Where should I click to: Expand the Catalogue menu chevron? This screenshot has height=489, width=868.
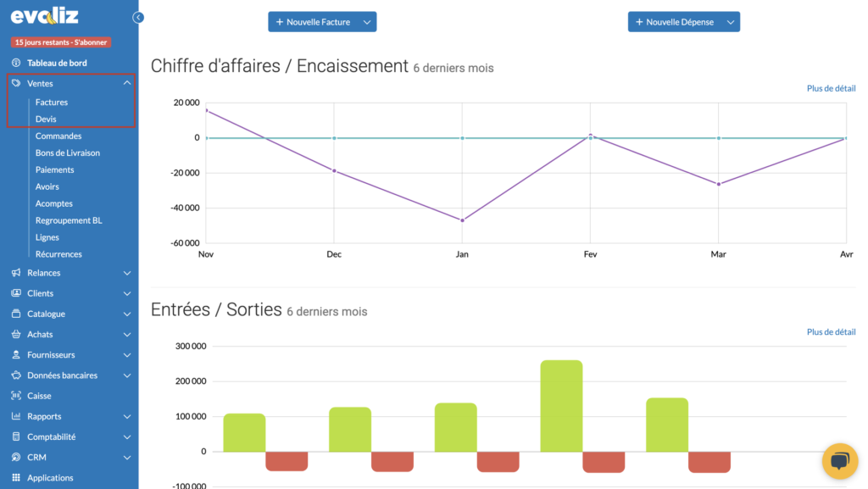127,314
